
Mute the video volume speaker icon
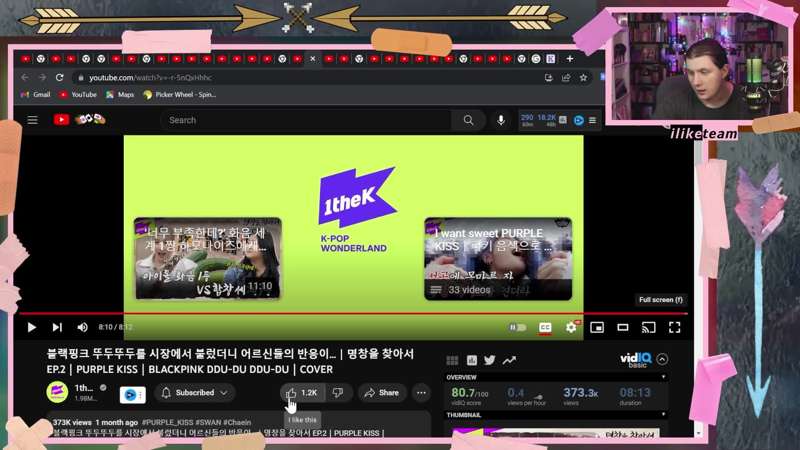click(x=82, y=327)
